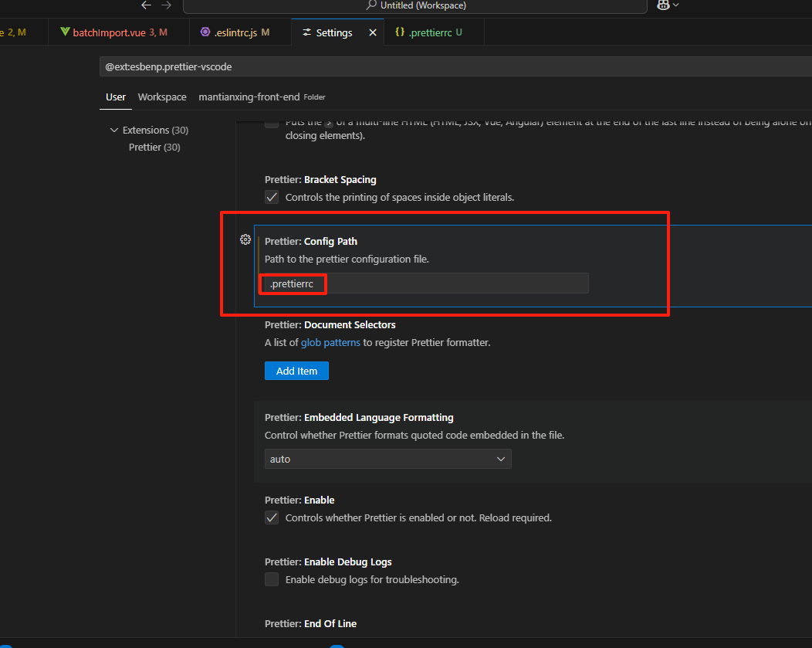The image size is (812, 648).
Task: Click the forward navigation arrow
Action: [167, 5]
